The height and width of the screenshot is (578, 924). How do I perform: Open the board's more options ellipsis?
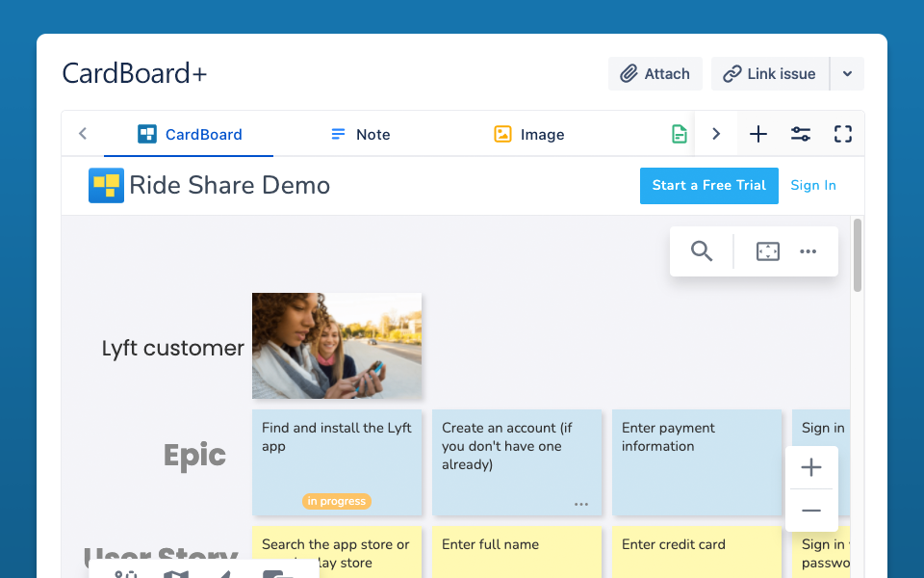point(808,251)
